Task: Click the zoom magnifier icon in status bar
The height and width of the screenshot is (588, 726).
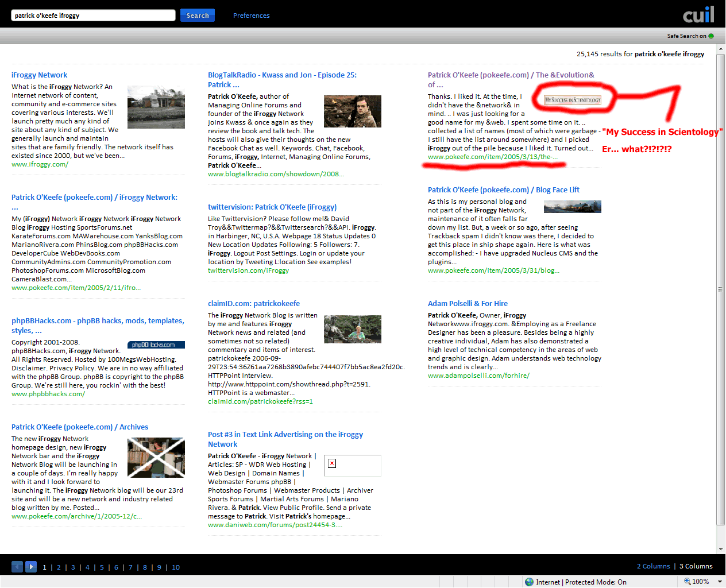Action: point(687,582)
